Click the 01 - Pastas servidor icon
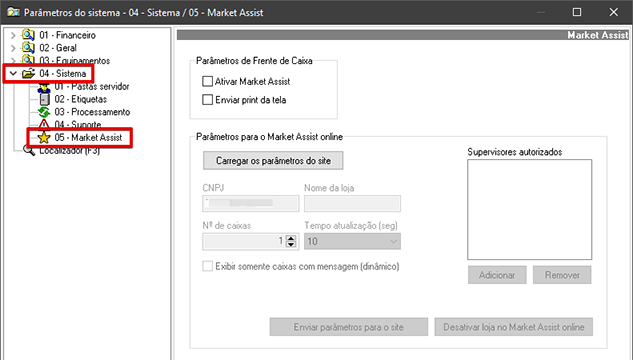 coord(44,87)
